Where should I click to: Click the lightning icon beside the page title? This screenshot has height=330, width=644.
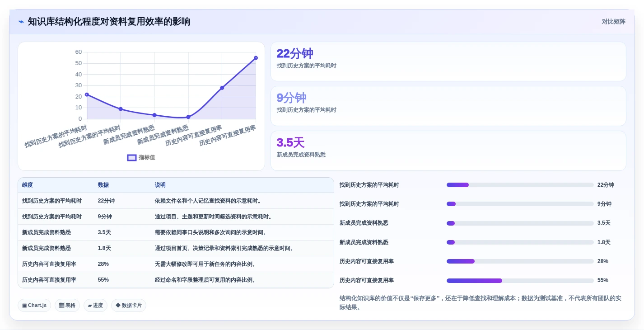point(21,22)
